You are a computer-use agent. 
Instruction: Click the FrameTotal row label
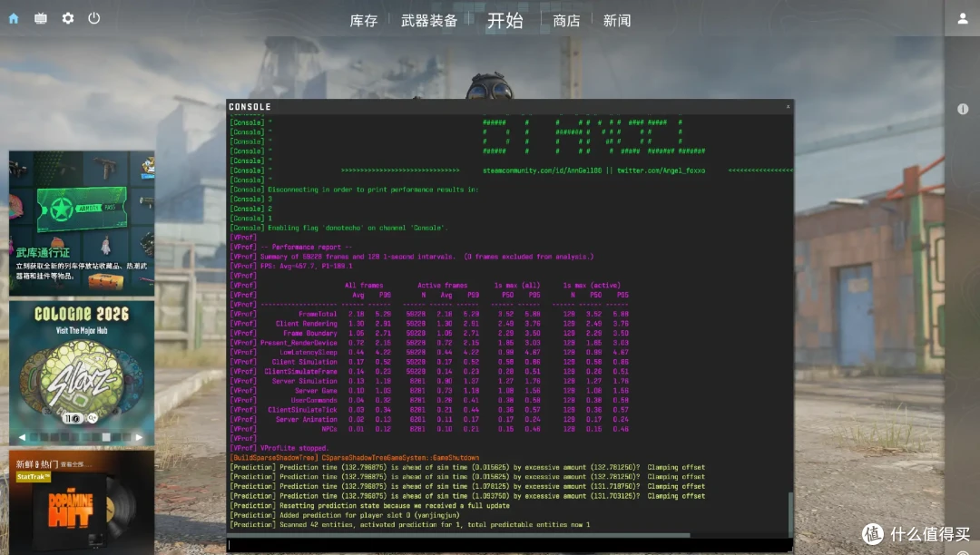[318, 314]
